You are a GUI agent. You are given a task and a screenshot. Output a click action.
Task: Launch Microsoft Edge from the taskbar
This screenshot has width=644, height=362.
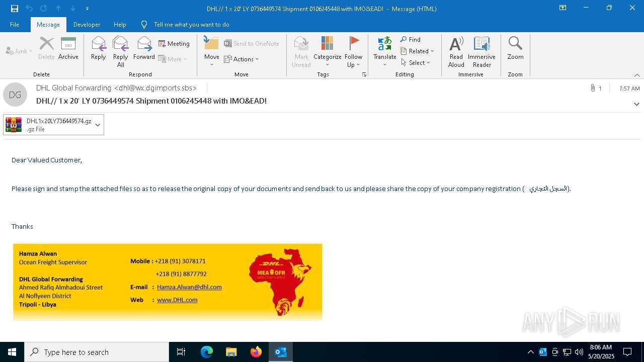[207, 352]
